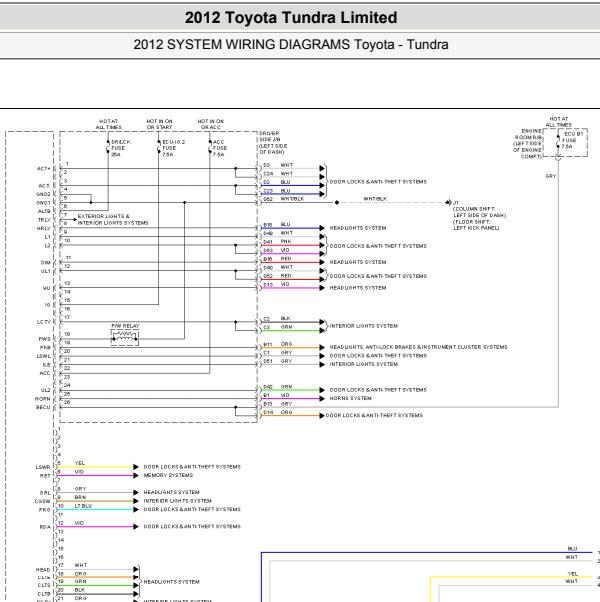Click the UL1 pin label
The image size is (600, 602).
[46, 271]
